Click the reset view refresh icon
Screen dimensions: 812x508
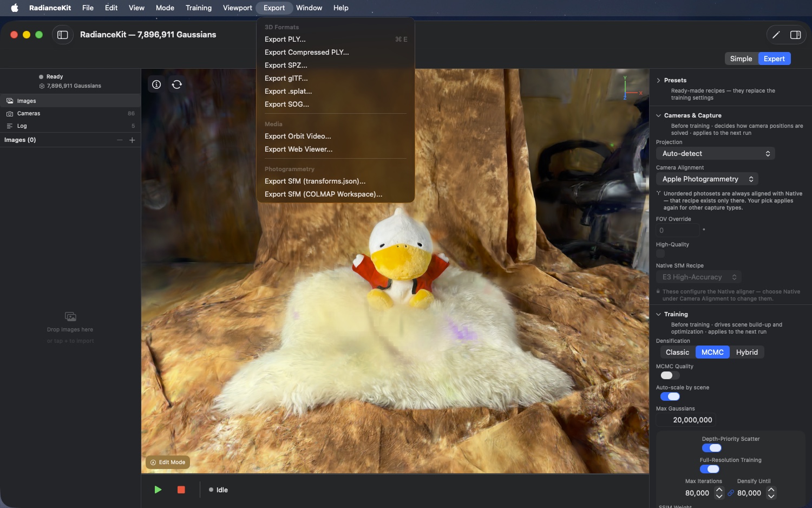point(177,84)
